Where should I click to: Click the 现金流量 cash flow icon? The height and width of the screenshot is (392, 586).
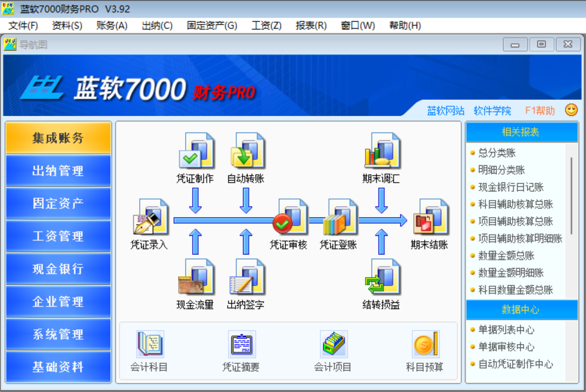pyautogui.click(x=195, y=277)
